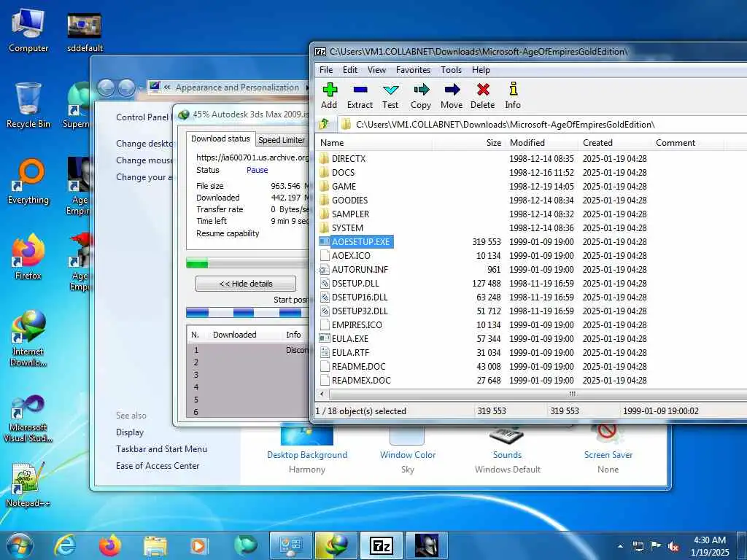Image resolution: width=747 pixels, height=560 pixels.
Task: Sort file list by Modified column
Action: coord(542,143)
